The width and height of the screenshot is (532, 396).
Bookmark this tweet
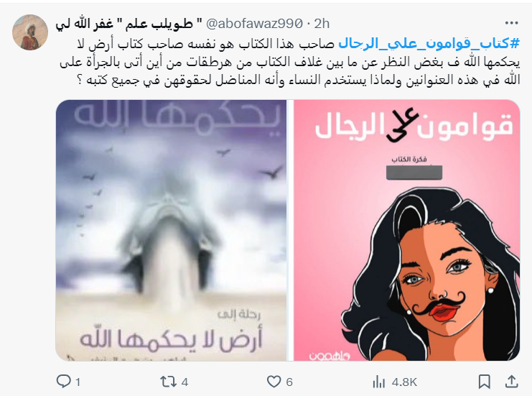pos(484,382)
